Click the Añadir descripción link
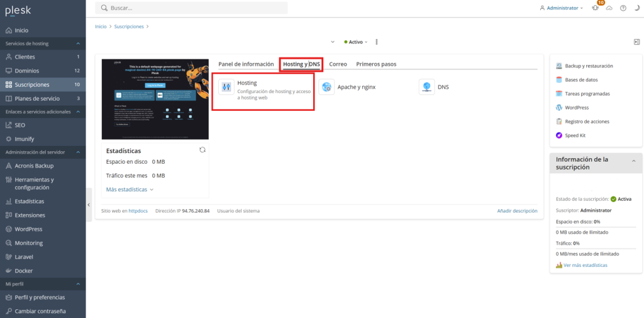Viewport: 644px width, 318px height. (x=517, y=211)
